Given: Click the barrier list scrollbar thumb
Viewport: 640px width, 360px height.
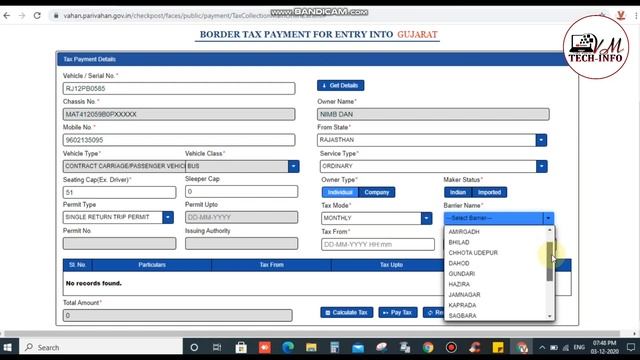Looking at the screenshot, I should click(550, 261).
